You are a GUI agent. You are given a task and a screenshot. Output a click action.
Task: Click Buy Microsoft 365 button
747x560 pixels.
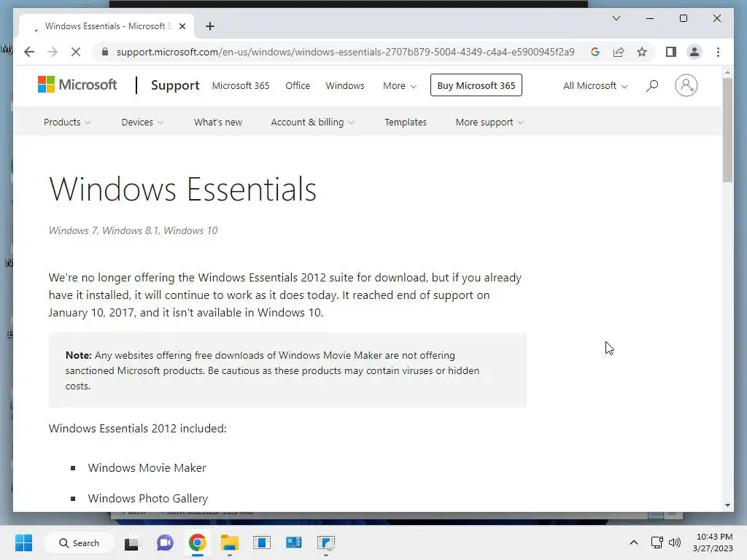[x=476, y=85]
